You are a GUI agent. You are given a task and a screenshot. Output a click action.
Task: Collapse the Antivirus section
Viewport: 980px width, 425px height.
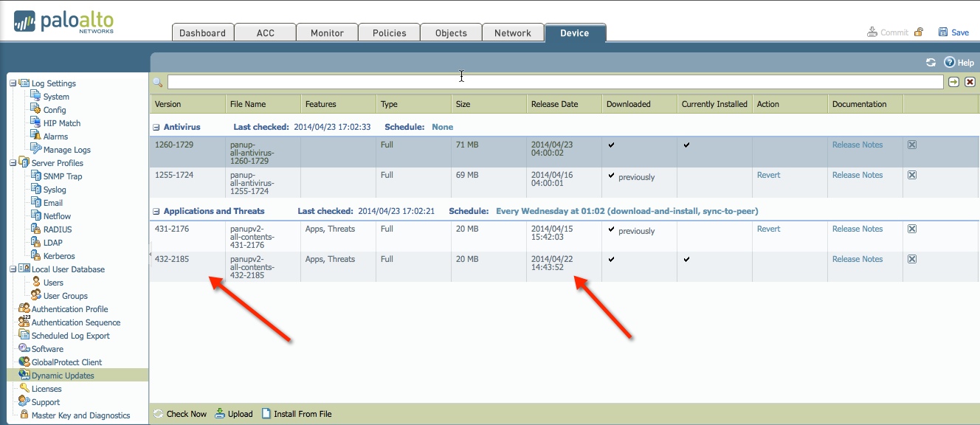click(156, 127)
